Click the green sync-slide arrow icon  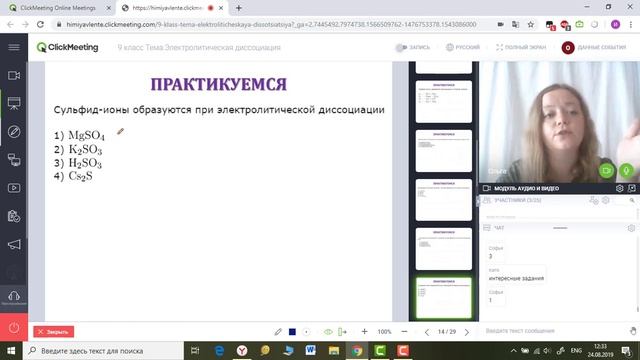coord(342,332)
